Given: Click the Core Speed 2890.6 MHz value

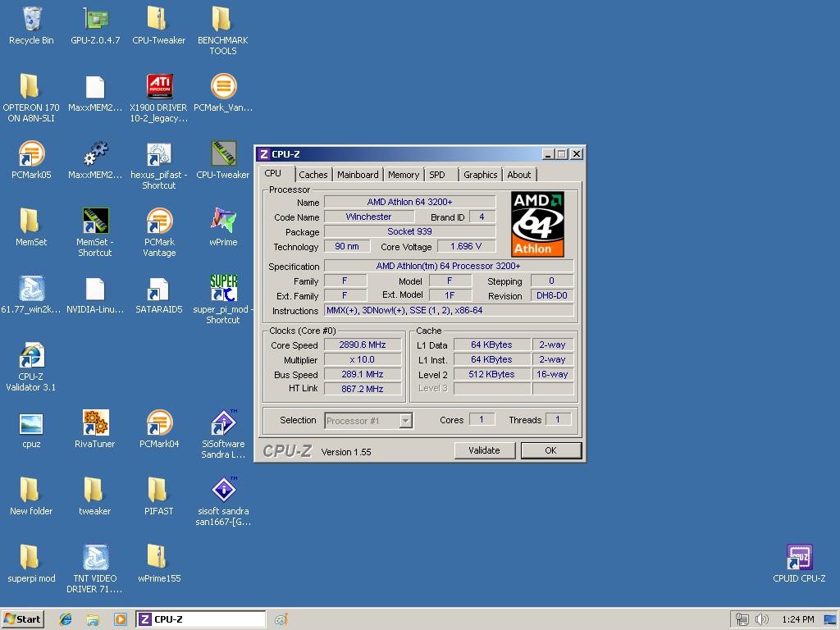Looking at the screenshot, I should pos(363,345).
